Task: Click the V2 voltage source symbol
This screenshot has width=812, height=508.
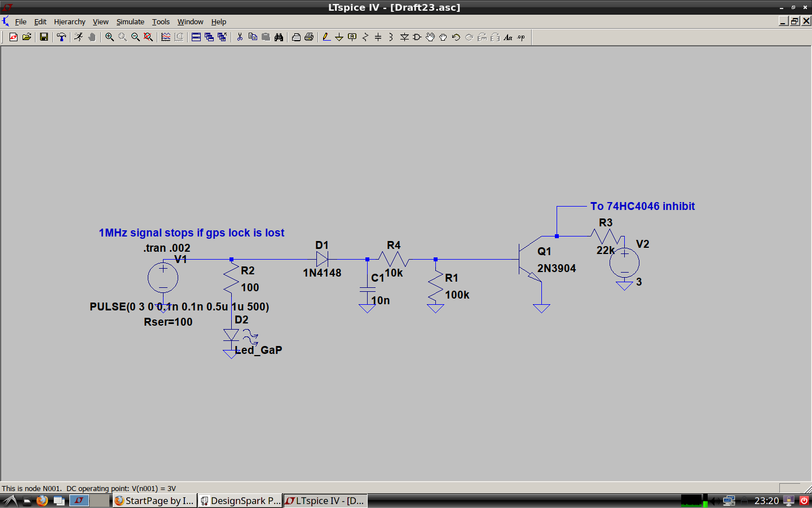Action: (x=624, y=262)
